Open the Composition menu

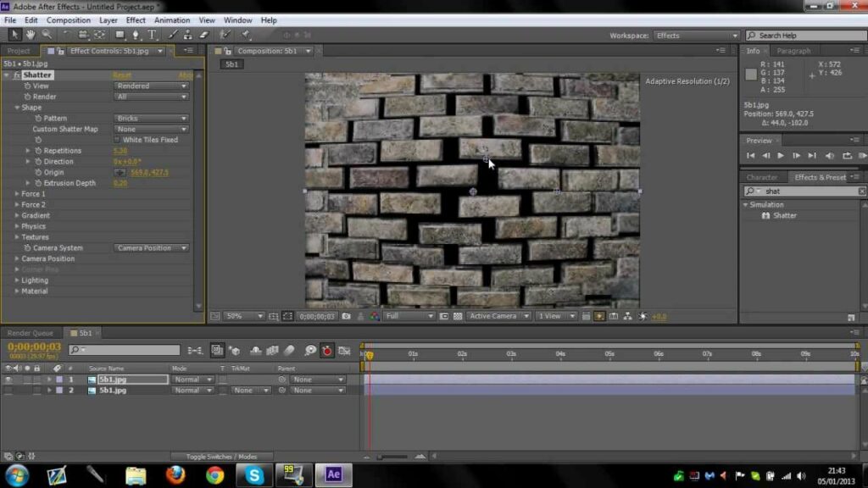(69, 19)
